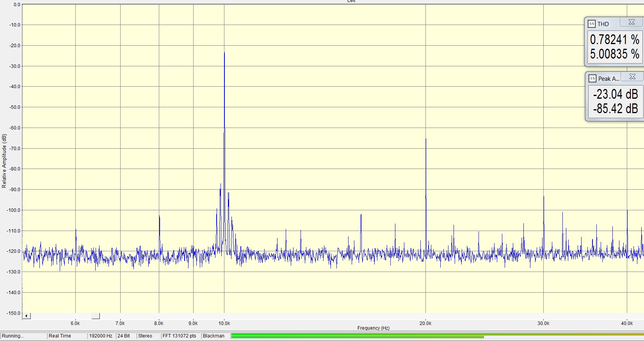
Task: Click the -20.0 amplitude axis label
Action: click(15, 46)
